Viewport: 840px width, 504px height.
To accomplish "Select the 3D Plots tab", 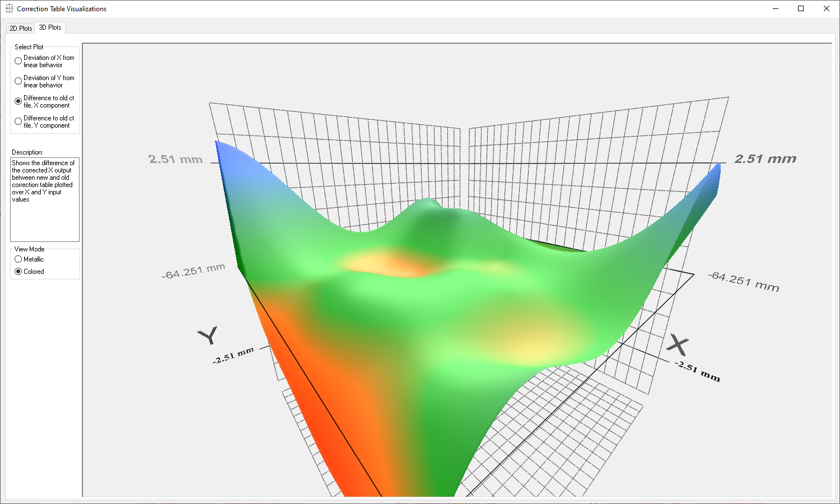I will (50, 27).
